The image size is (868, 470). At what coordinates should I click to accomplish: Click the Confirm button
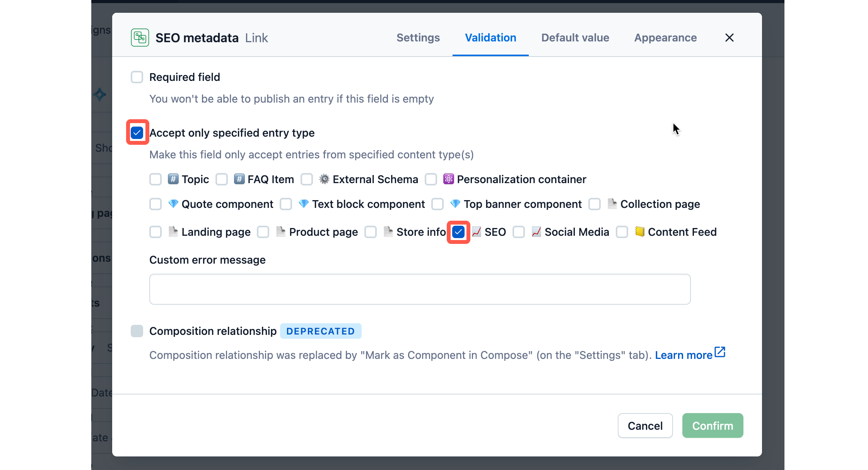(x=713, y=425)
